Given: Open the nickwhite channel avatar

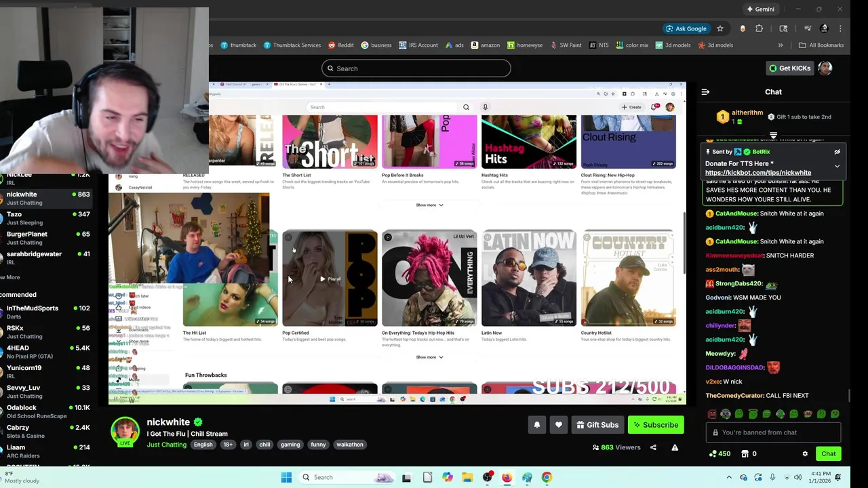Looking at the screenshot, I should click(x=125, y=432).
